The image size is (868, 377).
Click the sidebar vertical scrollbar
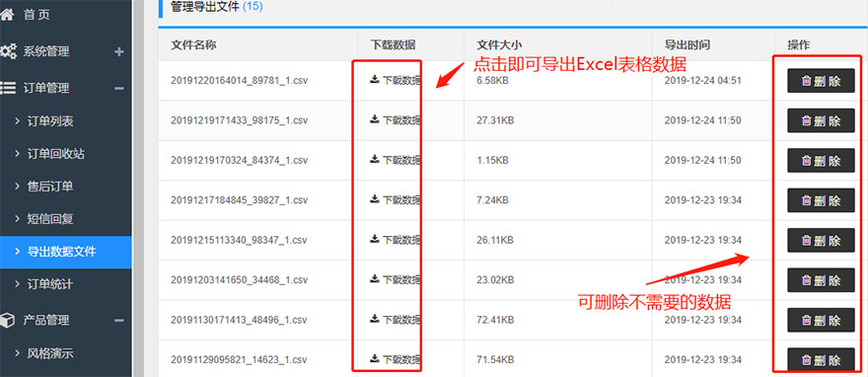tap(138, 188)
